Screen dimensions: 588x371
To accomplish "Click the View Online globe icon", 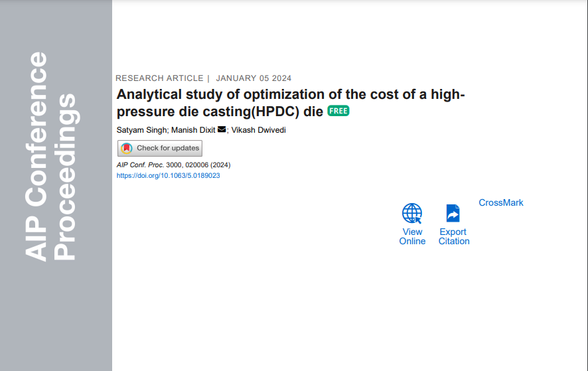I will coord(412,213).
